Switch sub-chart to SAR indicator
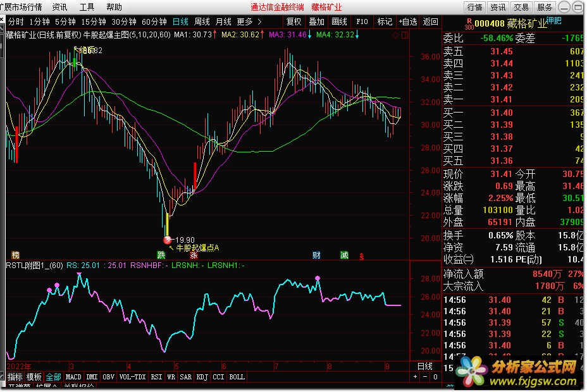This screenshot has width=587, height=392. point(186,377)
